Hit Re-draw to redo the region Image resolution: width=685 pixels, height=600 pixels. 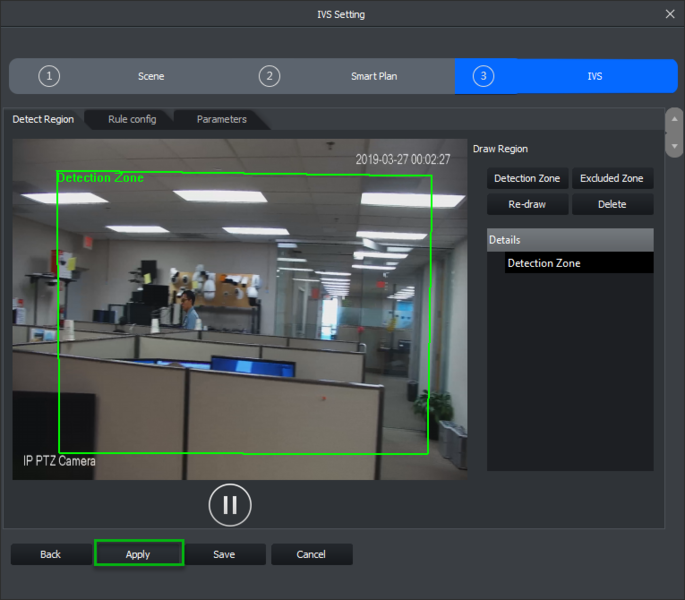coord(527,204)
